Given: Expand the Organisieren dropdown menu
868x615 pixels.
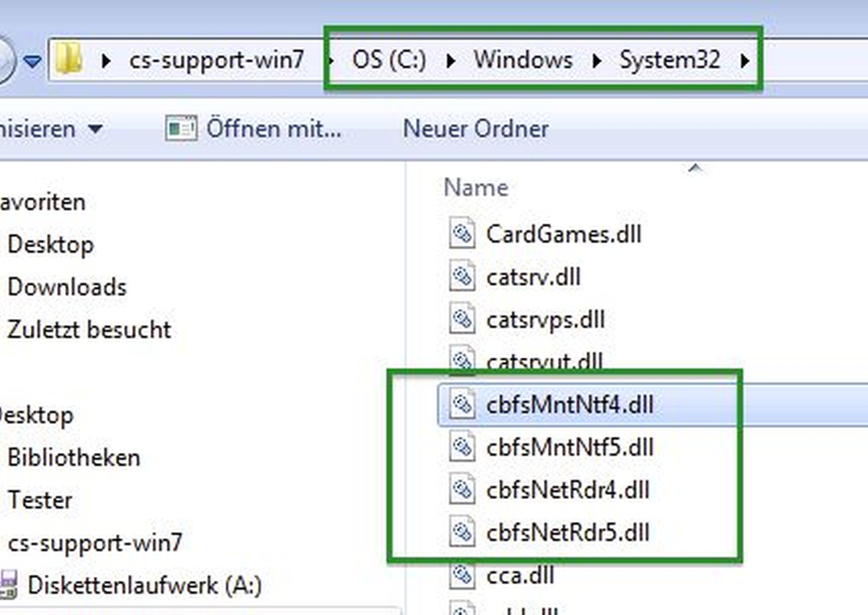Looking at the screenshot, I should [96, 129].
